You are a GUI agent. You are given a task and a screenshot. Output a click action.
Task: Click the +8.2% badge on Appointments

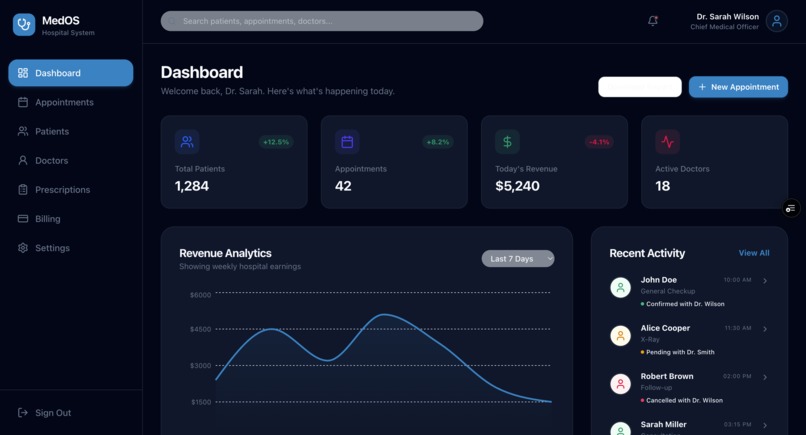point(437,142)
